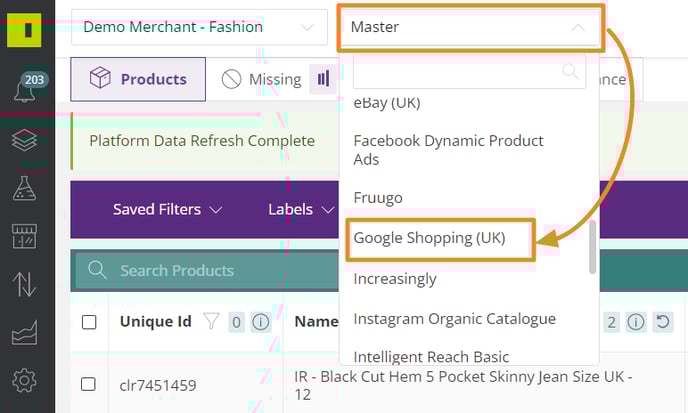688x413 pixels.
Task: Click the filter funnel on Unique Id column
Action: coord(211,322)
